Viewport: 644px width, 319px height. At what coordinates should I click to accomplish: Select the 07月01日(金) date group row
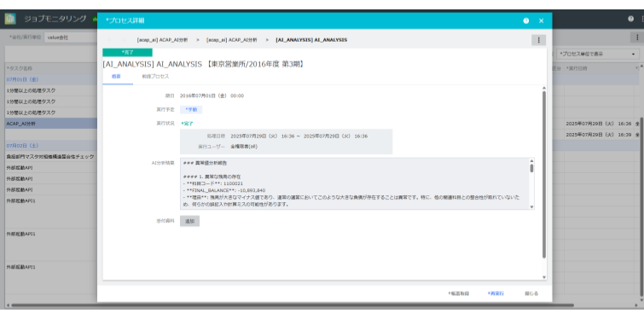pyautogui.click(x=51, y=79)
